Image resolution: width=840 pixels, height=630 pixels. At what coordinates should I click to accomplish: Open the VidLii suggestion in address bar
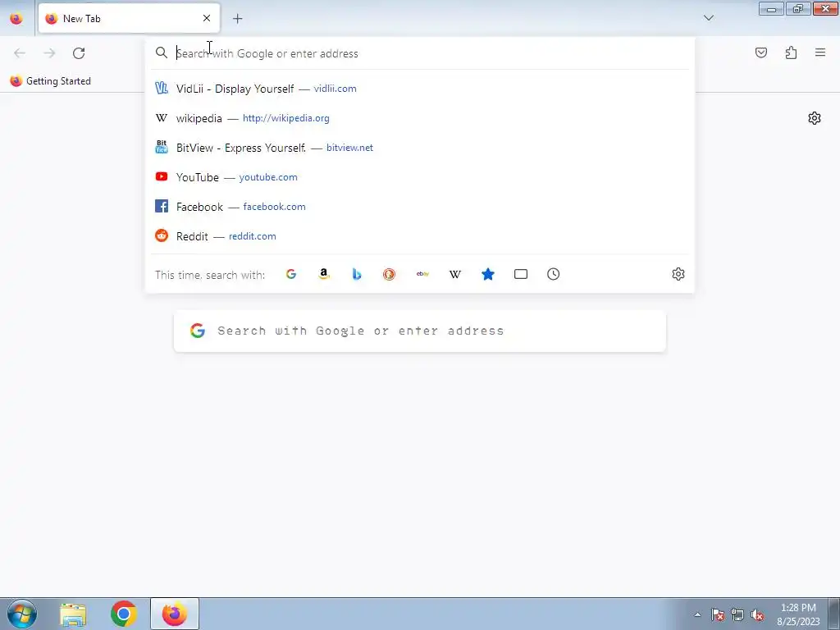point(420,89)
